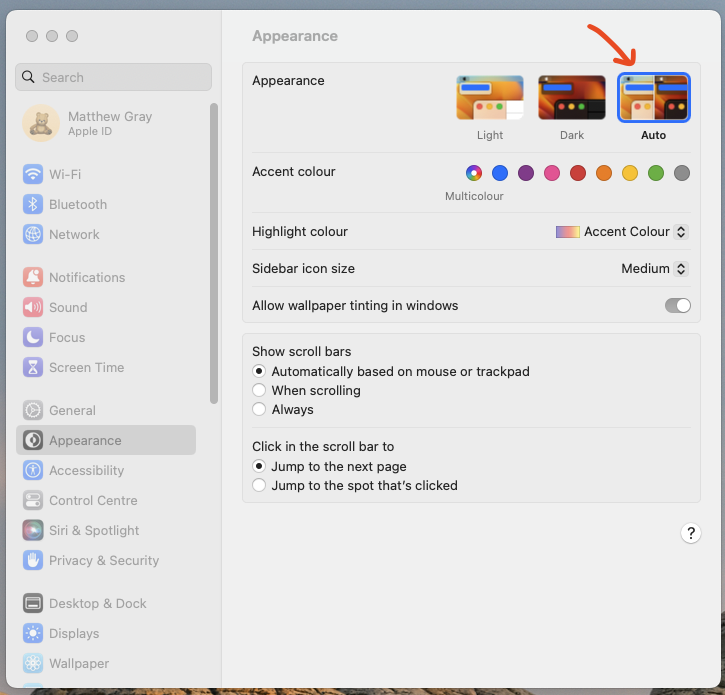Open Screen Time hourglass icon
Screen dimensions: 725x695
tap(33, 367)
